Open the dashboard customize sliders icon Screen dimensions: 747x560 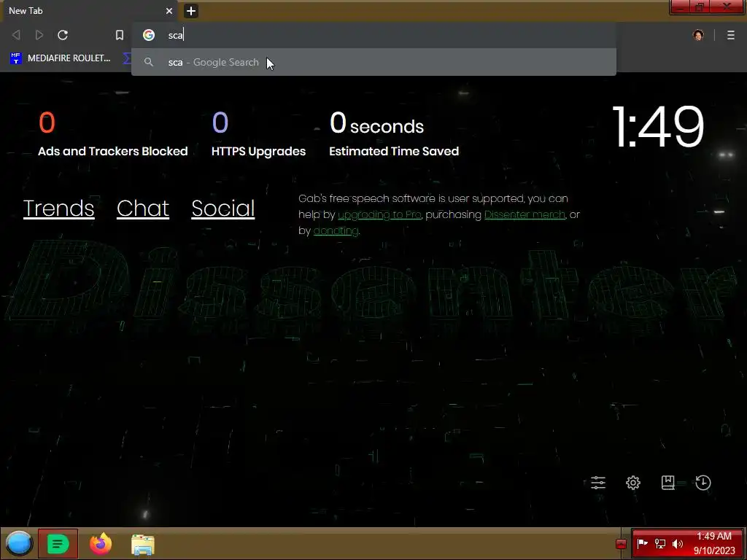598,483
